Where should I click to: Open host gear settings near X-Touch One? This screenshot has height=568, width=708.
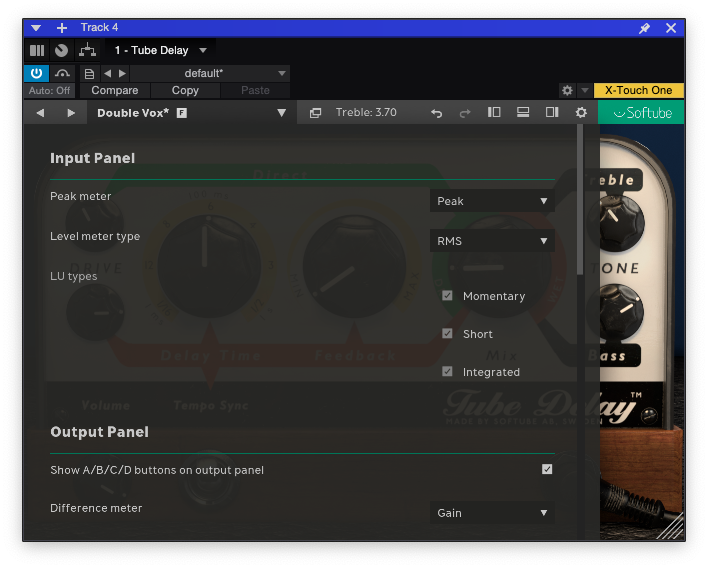567,91
